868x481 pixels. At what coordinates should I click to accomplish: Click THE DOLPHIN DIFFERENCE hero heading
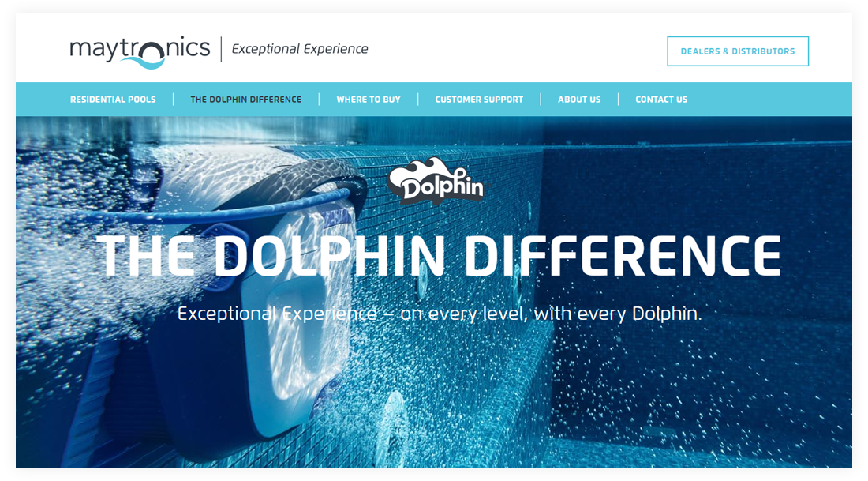[439, 255]
